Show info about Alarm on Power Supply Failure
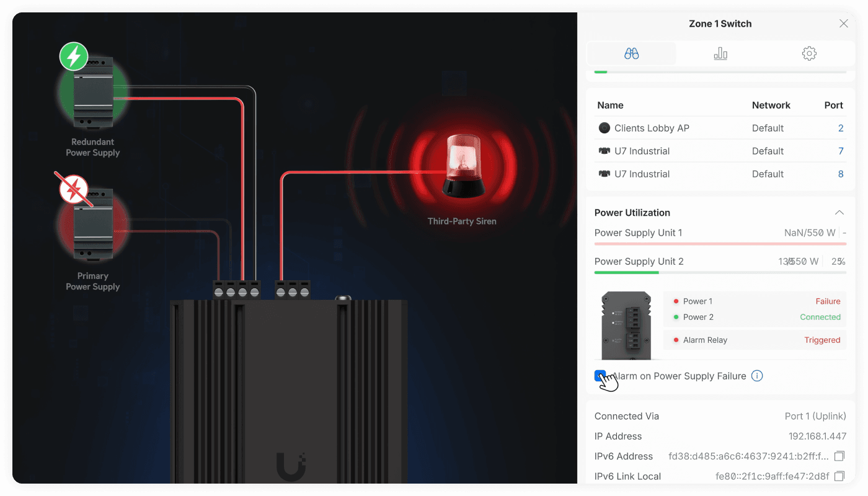868x496 pixels. 757,376
